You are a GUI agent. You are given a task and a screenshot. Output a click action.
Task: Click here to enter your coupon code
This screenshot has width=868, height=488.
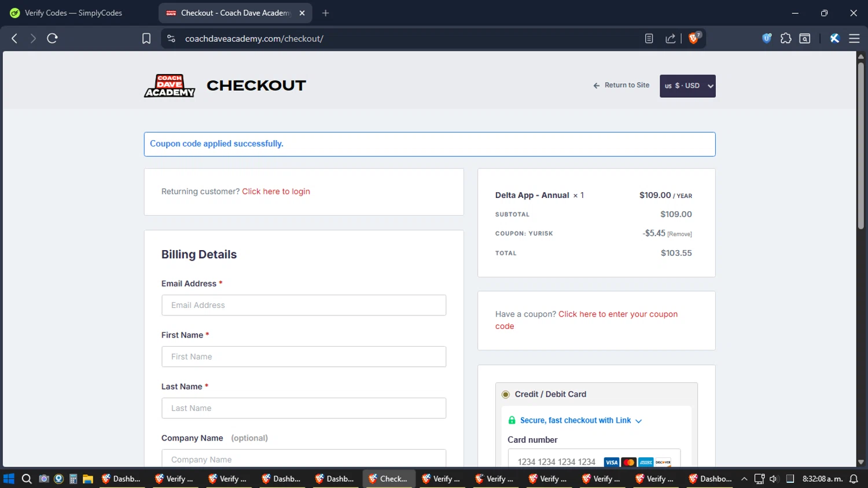[x=586, y=320]
